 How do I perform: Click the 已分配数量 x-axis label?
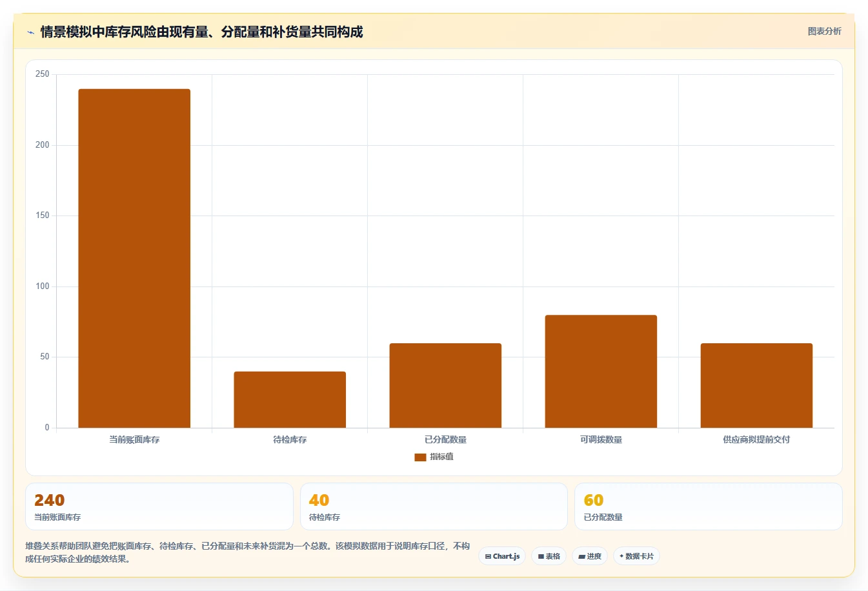pyautogui.click(x=445, y=439)
